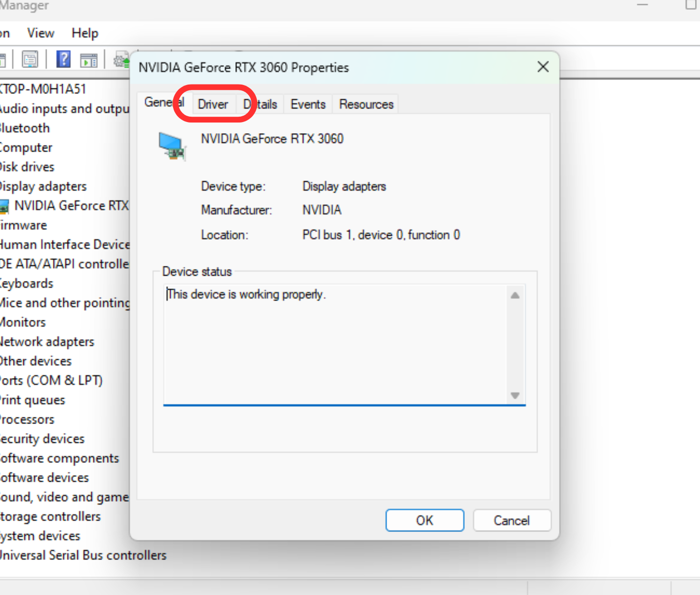Click the Action pane toolbar icon
The height and width of the screenshot is (595, 700).
88,60
